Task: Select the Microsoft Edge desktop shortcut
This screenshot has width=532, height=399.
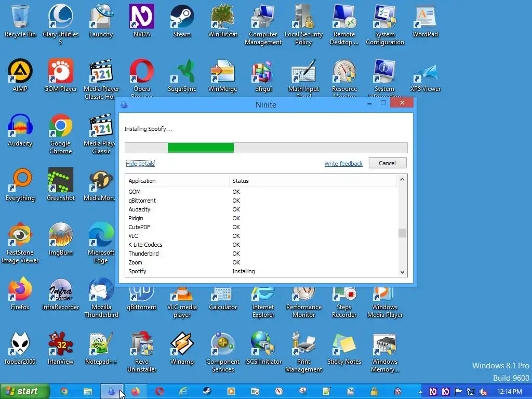Action: click(101, 243)
